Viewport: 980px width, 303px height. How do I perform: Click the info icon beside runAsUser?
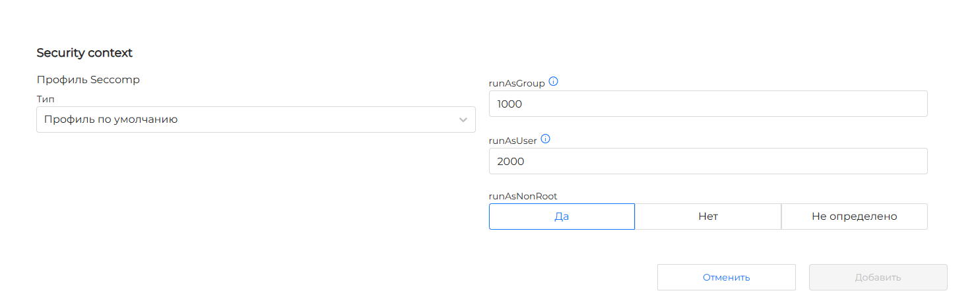pos(545,140)
